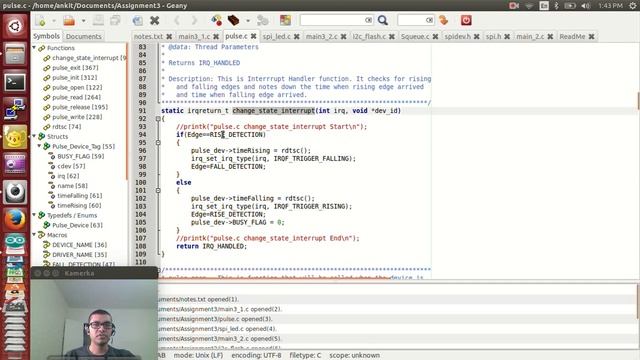Close the spidev.h tab

[476, 36]
